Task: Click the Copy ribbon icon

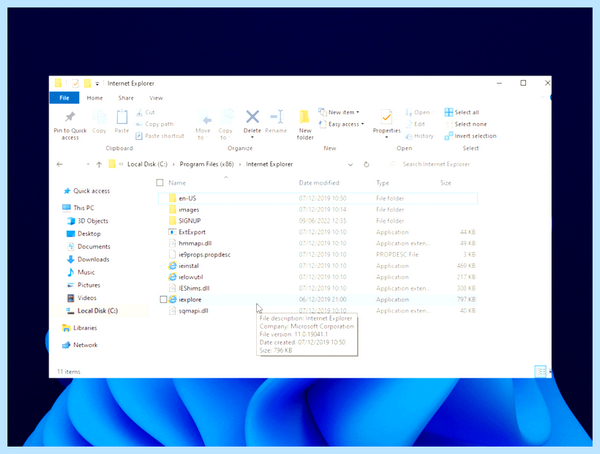Action: [99, 117]
